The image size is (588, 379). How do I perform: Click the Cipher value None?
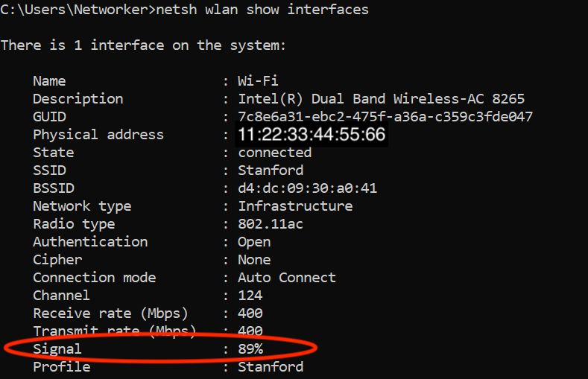(x=254, y=260)
